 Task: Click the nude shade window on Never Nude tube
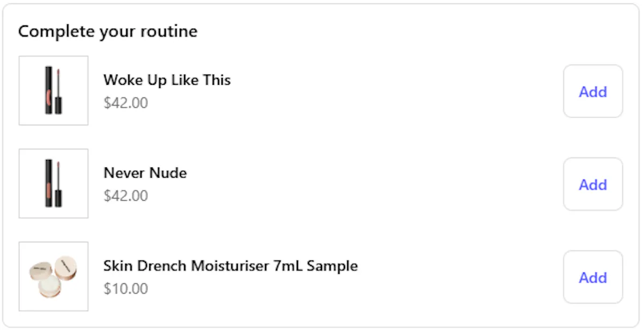(x=48, y=192)
